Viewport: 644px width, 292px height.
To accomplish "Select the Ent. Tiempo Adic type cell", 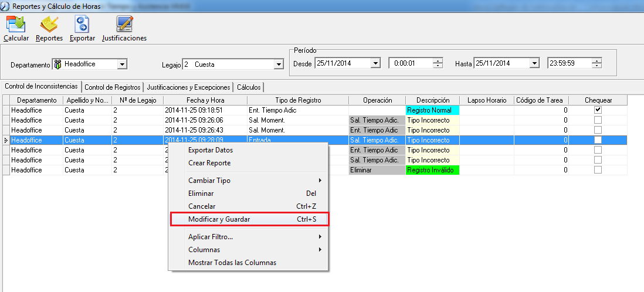I will (298, 110).
